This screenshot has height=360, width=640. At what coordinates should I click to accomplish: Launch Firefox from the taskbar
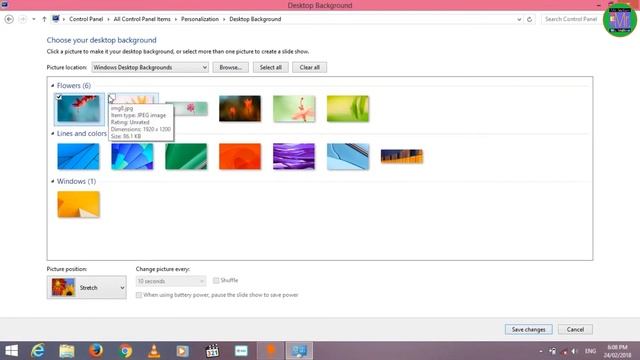pos(96,351)
